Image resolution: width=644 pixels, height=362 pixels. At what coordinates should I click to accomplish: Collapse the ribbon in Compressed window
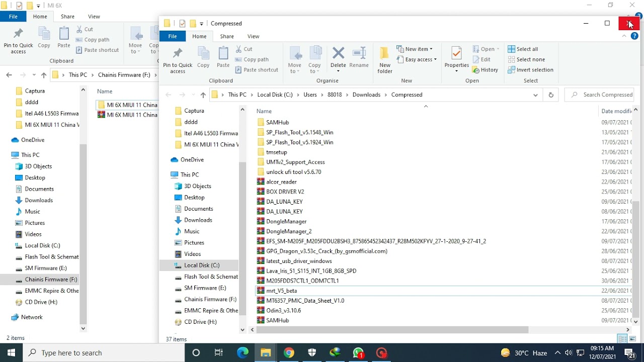tap(625, 36)
